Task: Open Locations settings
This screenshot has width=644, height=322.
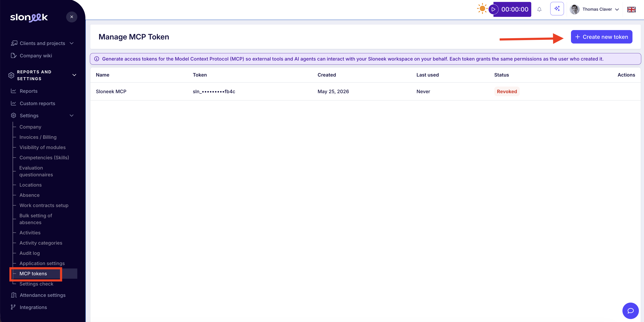Action: (x=31, y=185)
